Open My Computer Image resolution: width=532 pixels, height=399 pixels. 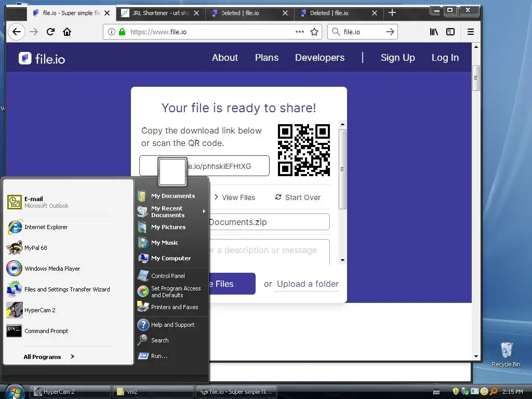pos(171,258)
